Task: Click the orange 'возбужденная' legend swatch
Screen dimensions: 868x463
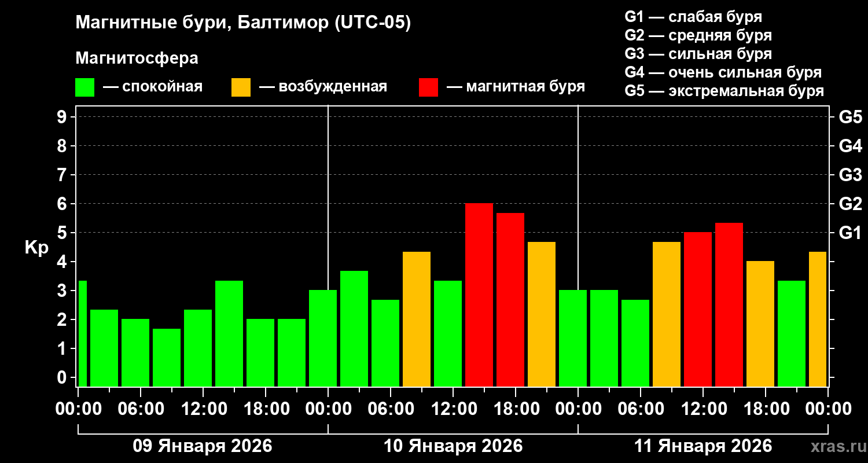Action: (x=241, y=87)
